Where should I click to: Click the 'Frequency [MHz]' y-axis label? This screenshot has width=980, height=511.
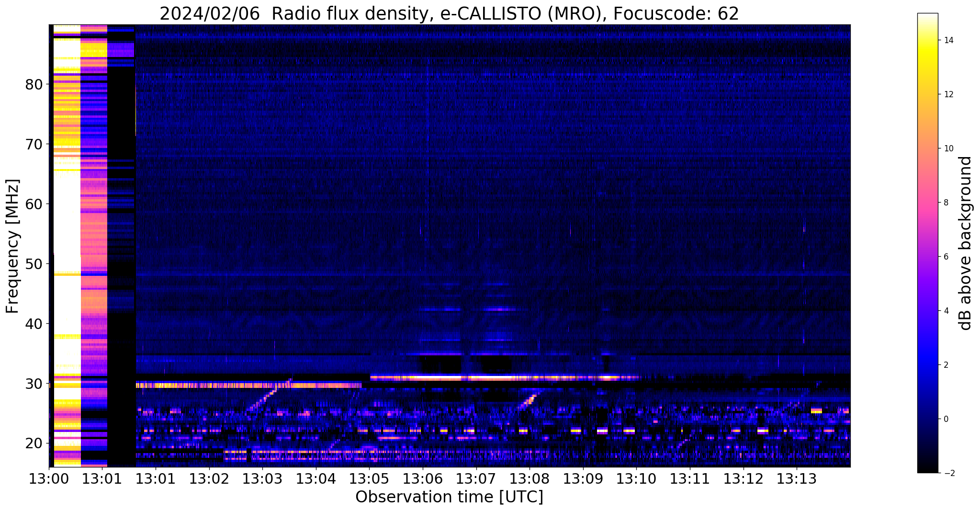[x=12, y=246]
